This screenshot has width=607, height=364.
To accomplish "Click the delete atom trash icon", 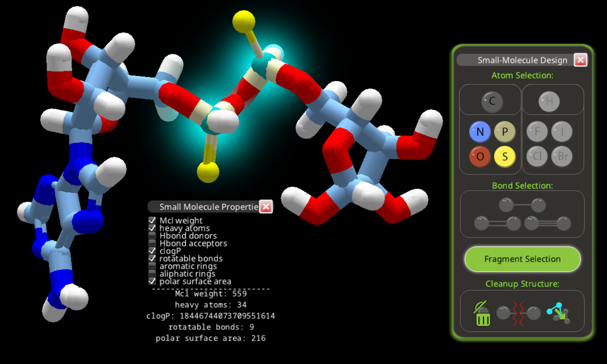I will pos(482,314).
